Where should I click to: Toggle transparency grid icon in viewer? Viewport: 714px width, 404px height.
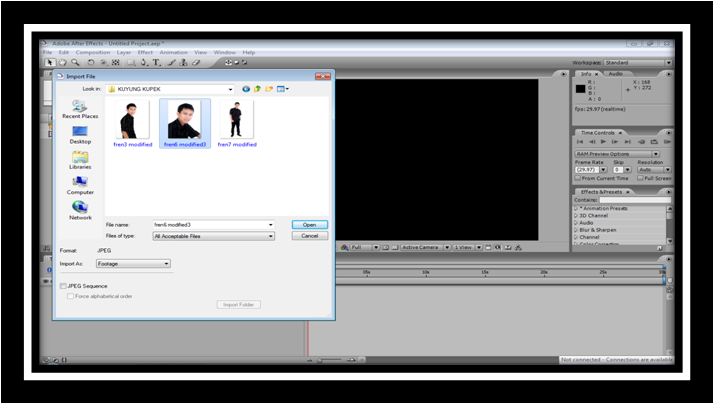[x=395, y=247]
